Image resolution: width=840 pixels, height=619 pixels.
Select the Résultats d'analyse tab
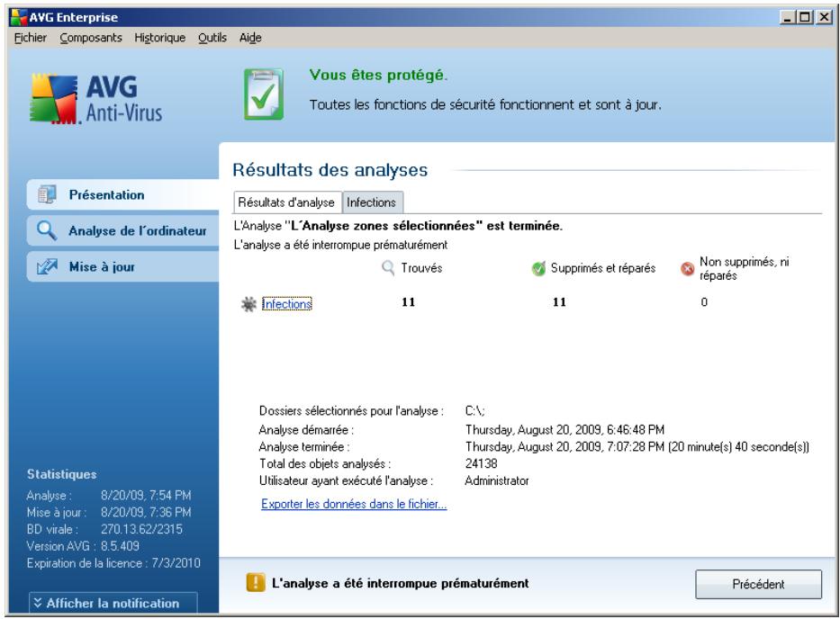point(286,202)
